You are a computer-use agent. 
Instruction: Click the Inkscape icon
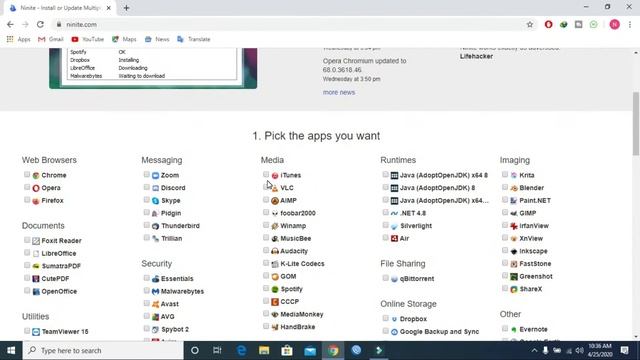click(x=514, y=251)
